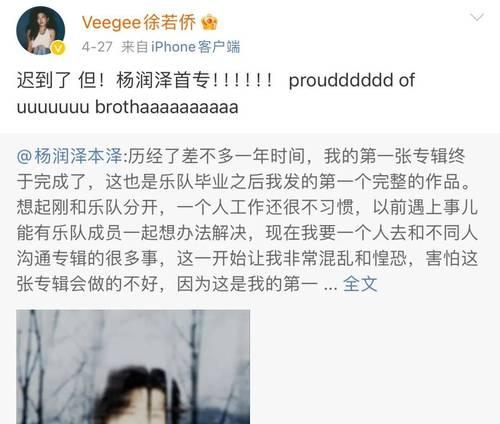Open the @杨润泽本泽 mention
Image resolution: width=500 pixels, height=424 pixels.
click(x=70, y=156)
